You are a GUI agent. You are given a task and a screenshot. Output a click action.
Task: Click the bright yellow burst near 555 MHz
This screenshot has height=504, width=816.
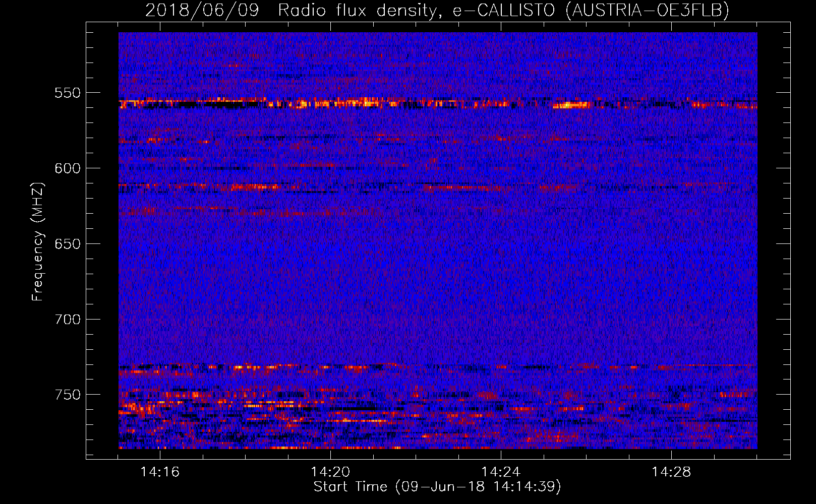571,105
